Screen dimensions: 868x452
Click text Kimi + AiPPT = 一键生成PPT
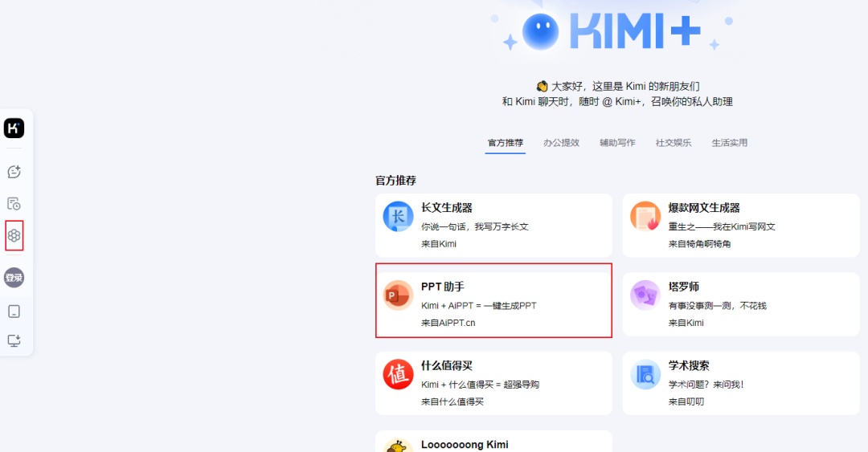click(478, 305)
